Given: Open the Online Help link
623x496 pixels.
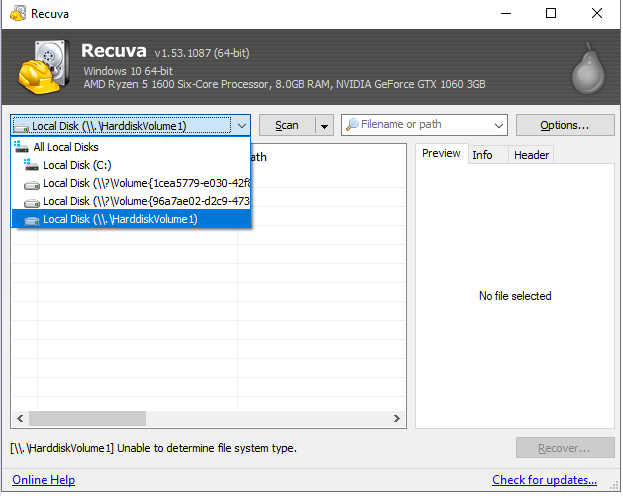Looking at the screenshot, I should coord(44,480).
